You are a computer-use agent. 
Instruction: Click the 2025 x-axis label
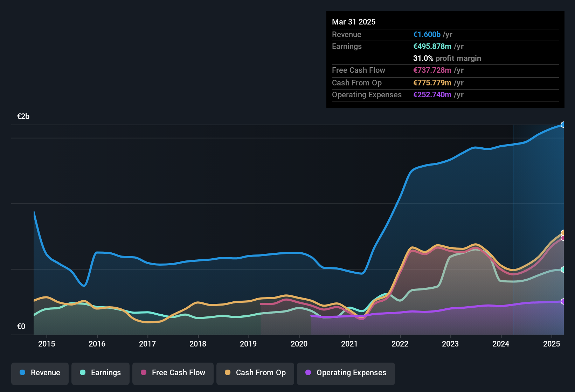click(552, 344)
